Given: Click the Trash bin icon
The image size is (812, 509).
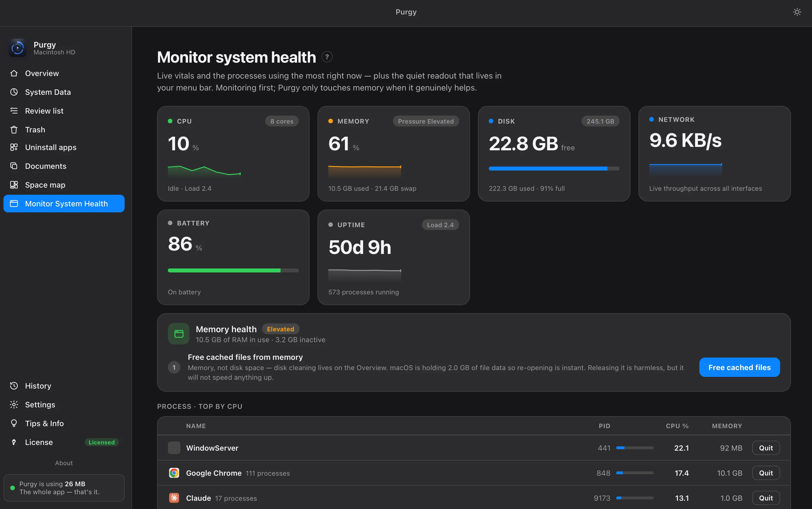Looking at the screenshot, I should (14, 130).
